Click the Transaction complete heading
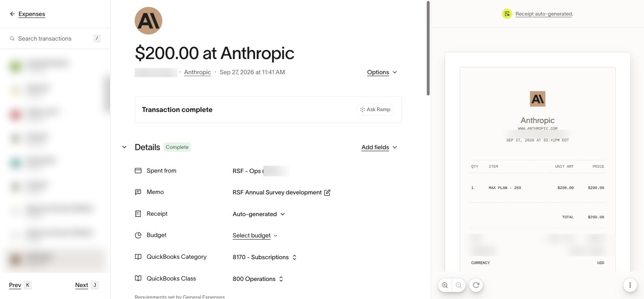Screen dimensions: 644x299 click(177, 110)
